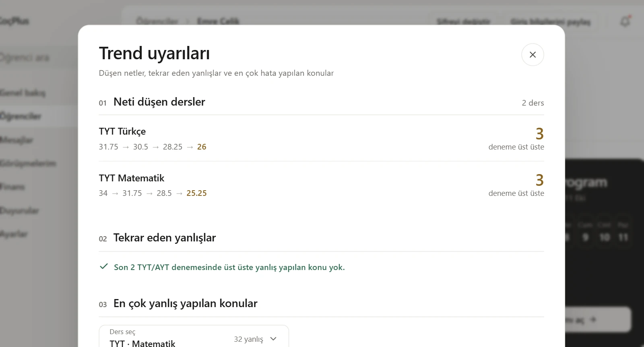This screenshot has width=644, height=347.
Task: Pick day 11 in the background calendar
Action: click(x=623, y=237)
